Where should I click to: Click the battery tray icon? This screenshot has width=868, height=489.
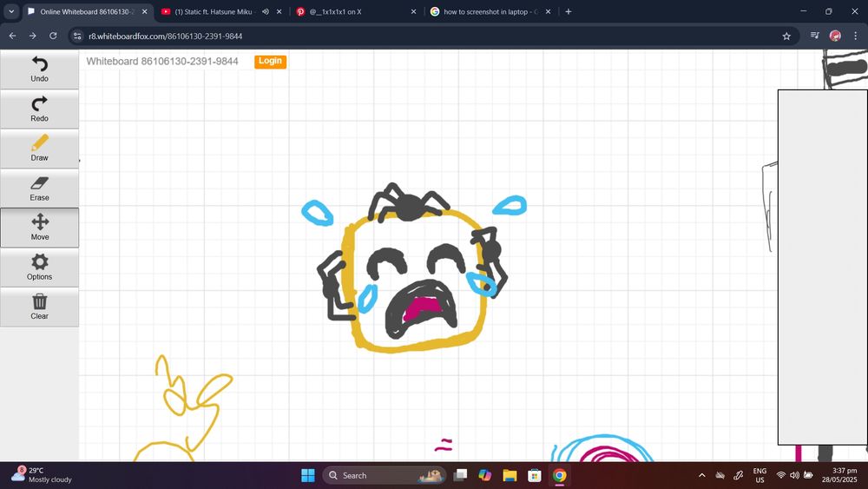point(808,475)
